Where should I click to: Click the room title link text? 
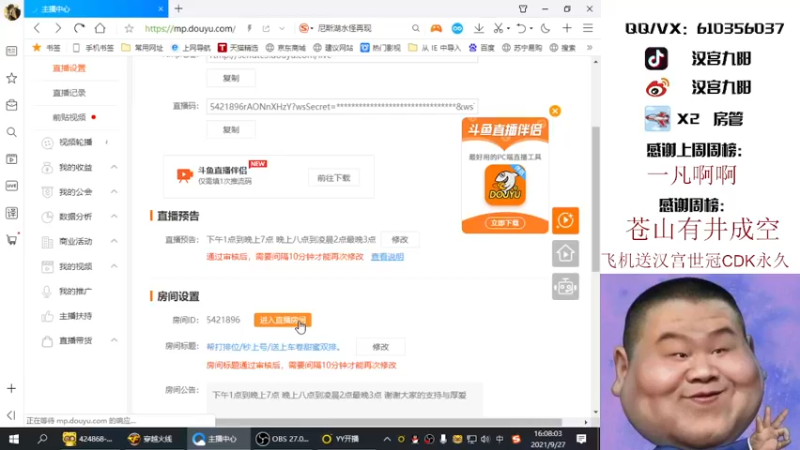tap(273, 347)
